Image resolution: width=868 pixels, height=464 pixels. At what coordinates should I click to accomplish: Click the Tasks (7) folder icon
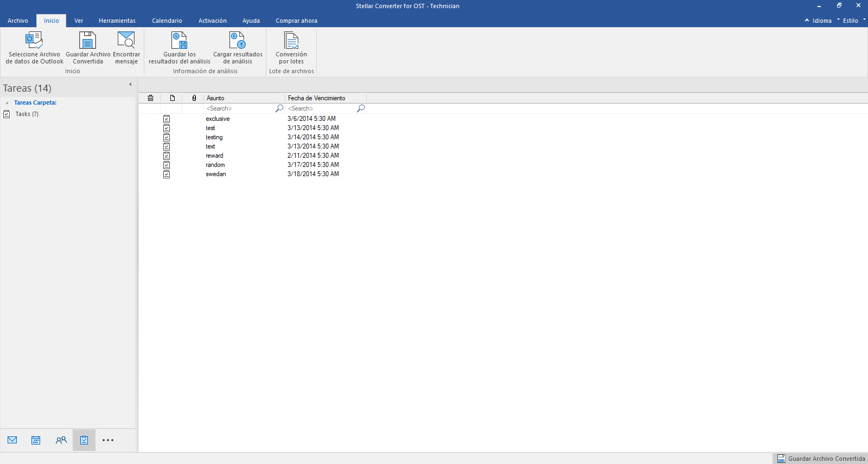7,114
